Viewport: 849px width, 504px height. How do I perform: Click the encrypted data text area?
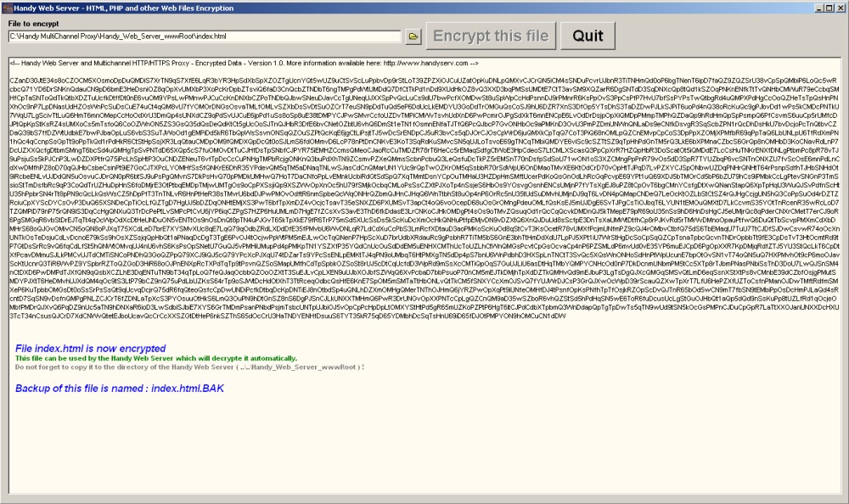pos(424,275)
